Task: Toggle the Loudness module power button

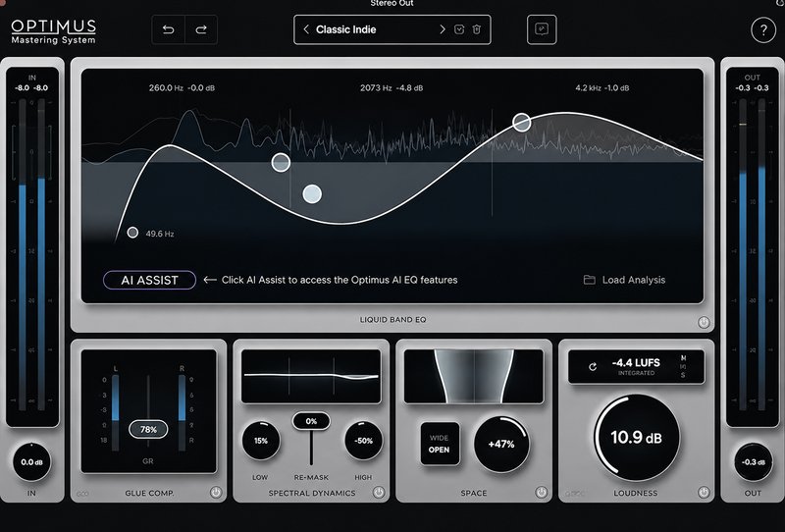Action: (704, 492)
